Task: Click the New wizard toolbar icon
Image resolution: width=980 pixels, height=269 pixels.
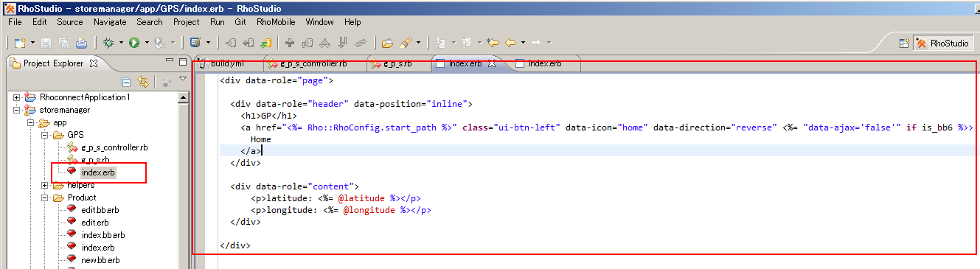Action: point(20,43)
